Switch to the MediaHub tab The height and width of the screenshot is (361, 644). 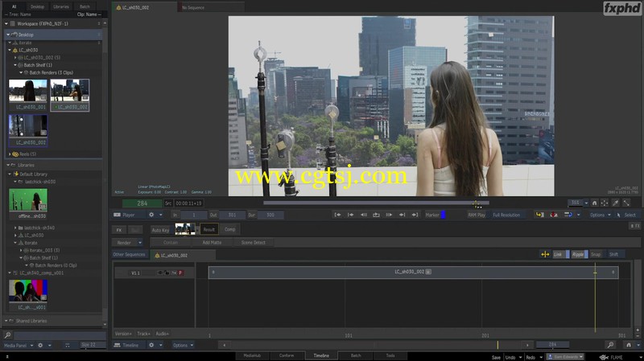click(x=252, y=355)
